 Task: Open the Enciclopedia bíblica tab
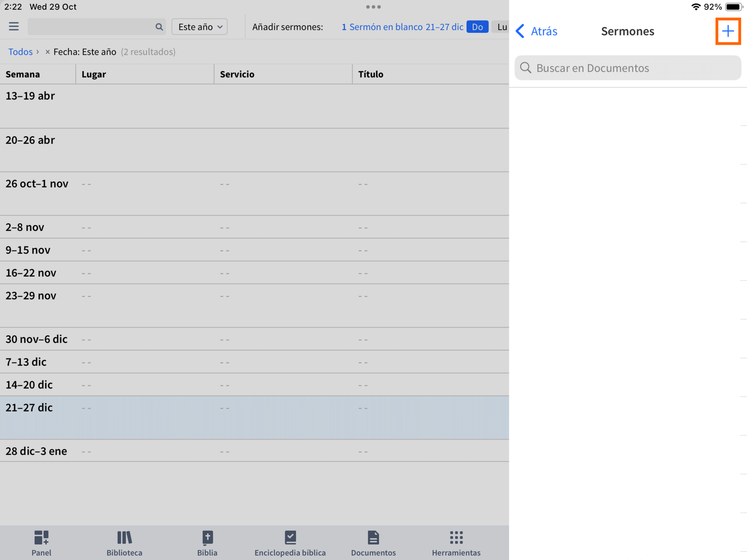point(290,543)
